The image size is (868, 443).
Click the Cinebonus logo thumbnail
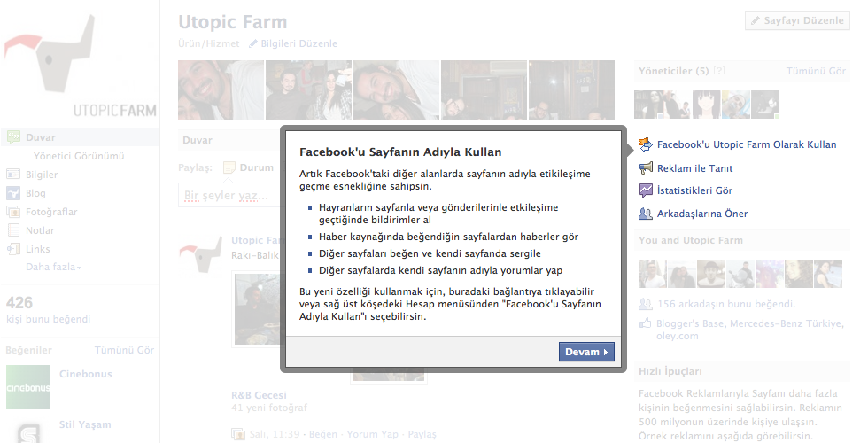coord(28,387)
